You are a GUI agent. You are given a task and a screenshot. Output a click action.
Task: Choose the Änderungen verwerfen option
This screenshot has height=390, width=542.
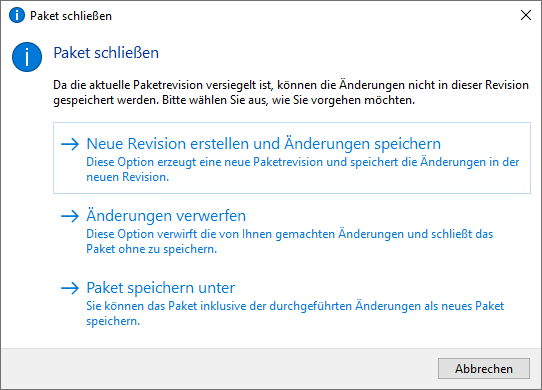(166, 216)
